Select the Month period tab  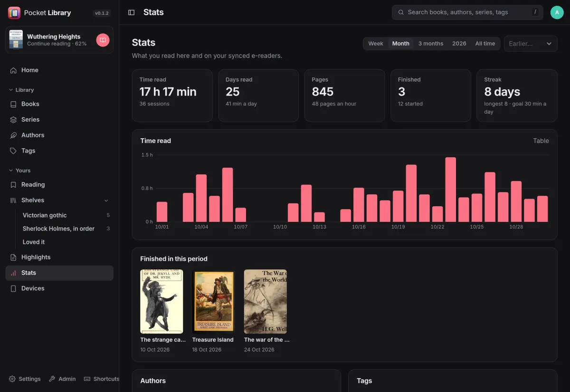click(x=401, y=43)
